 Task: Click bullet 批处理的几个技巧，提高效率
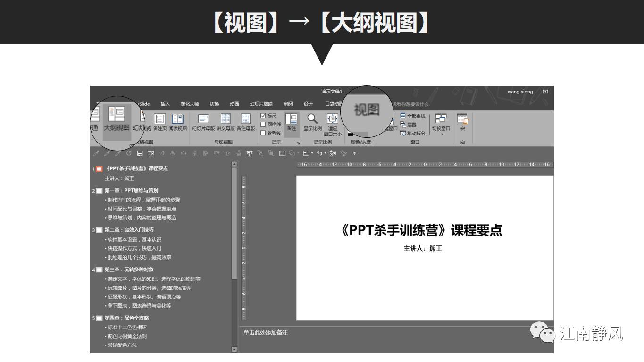138,257
